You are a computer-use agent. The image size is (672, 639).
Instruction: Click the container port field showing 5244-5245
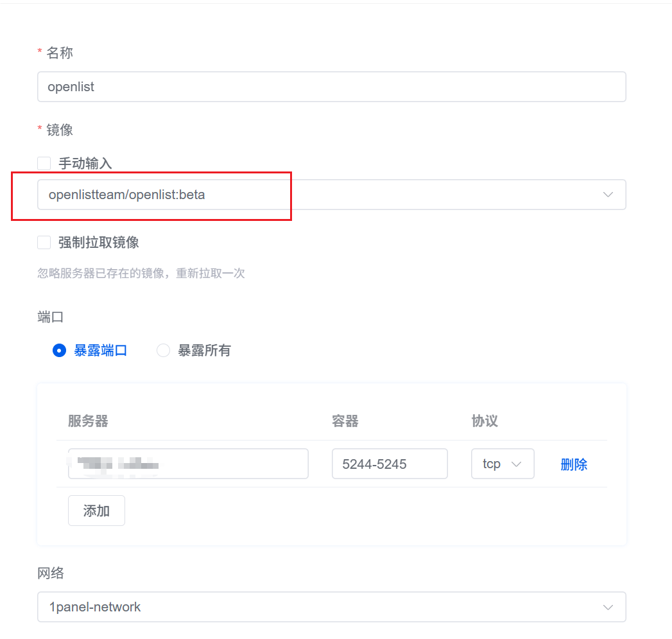389,464
